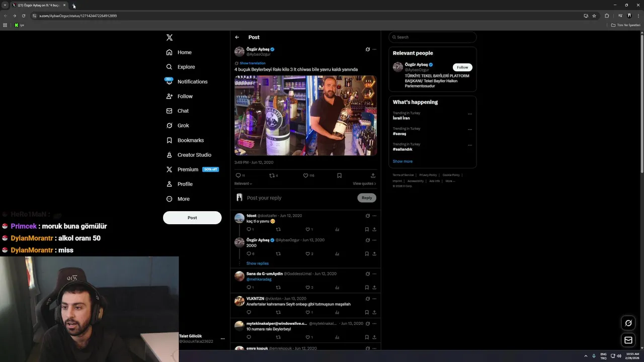Bookmark the '2000' reply
644x362 pixels.
[367, 254]
